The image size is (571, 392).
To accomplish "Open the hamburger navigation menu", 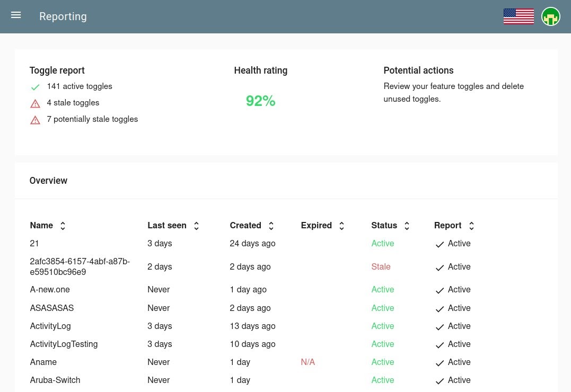I will click(16, 15).
